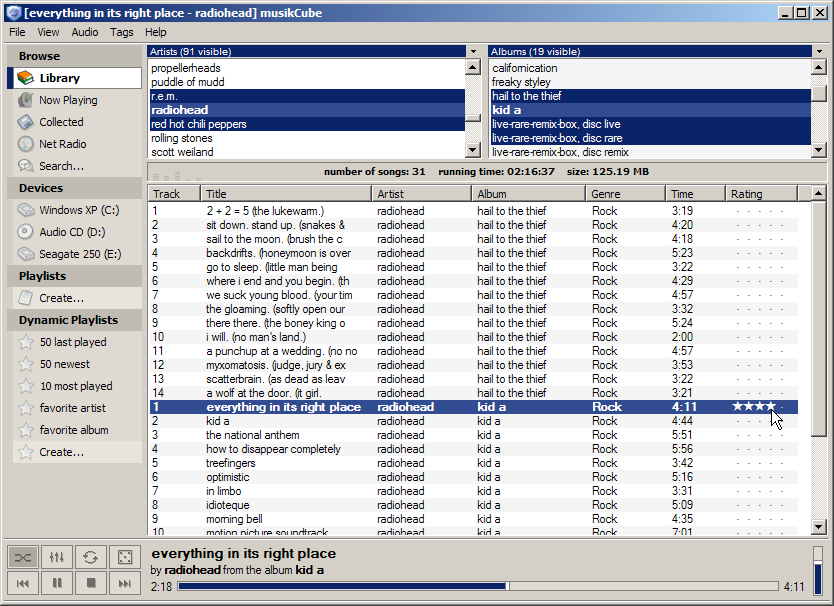Sort by the Album column header

[x=529, y=194]
